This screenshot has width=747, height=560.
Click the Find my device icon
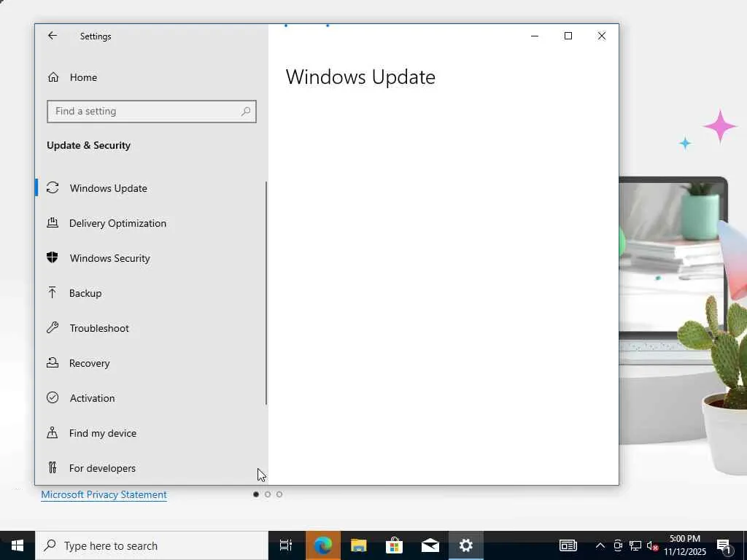(x=53, y=432)
